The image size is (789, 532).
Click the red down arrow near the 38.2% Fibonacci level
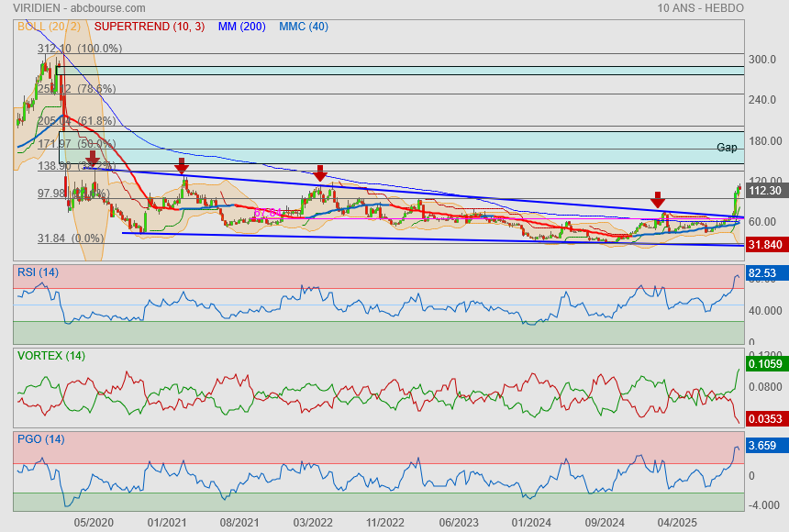click(93, 160)
